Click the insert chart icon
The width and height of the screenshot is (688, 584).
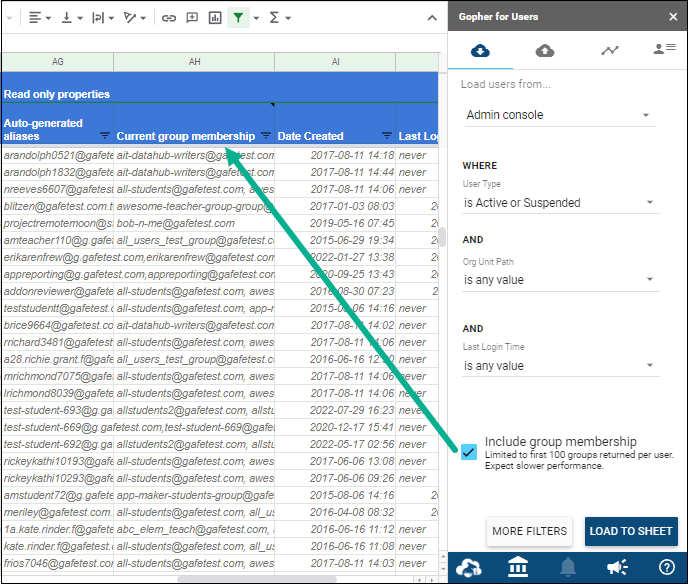tap(215, 18)
